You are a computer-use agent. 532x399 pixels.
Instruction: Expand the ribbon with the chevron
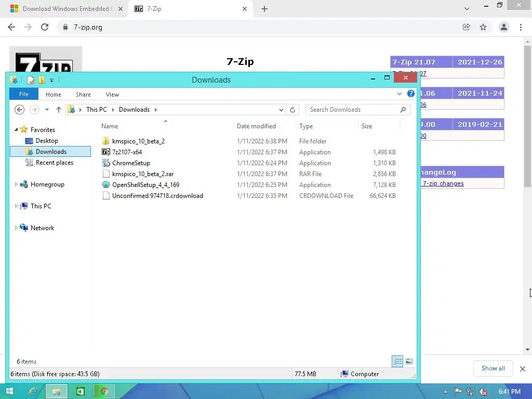pos(400,94)
